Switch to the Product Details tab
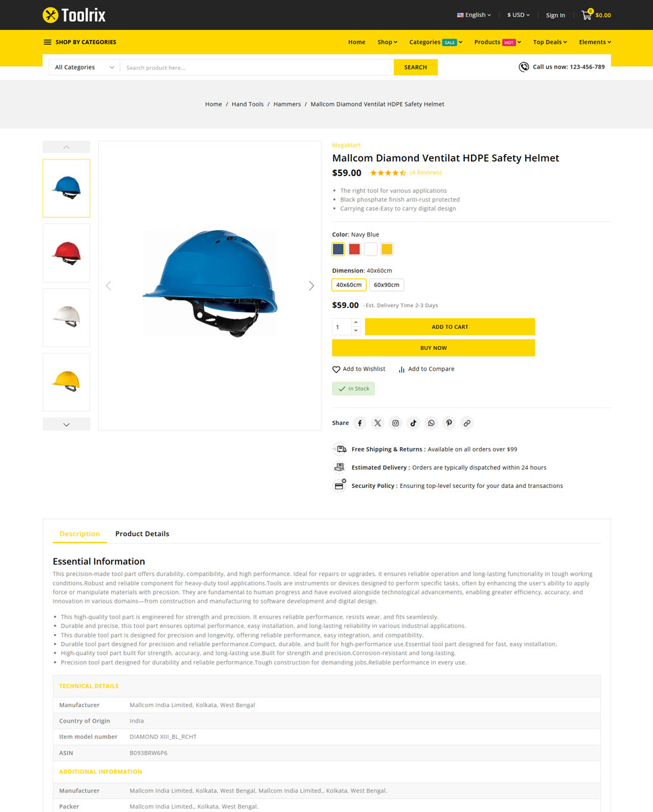 pyautogui.click(x=142, y=534)
